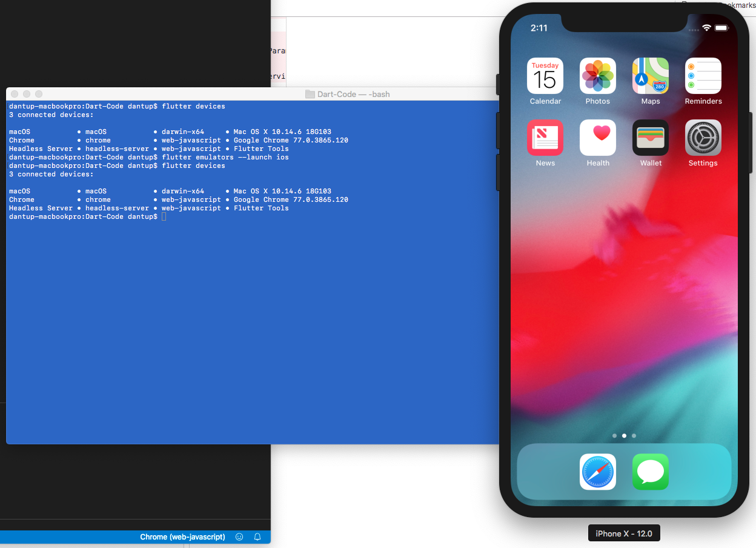
Task: Click 'Mac OS X 10.14.6 18G103' in second listing
Action: pos(282,191)
